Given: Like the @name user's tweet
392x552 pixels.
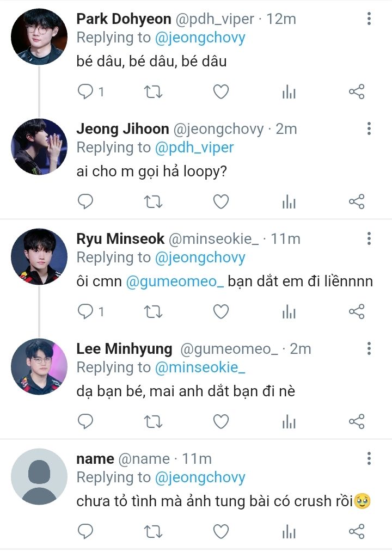Looking at the screenshot, I should (x=220, y=531).
